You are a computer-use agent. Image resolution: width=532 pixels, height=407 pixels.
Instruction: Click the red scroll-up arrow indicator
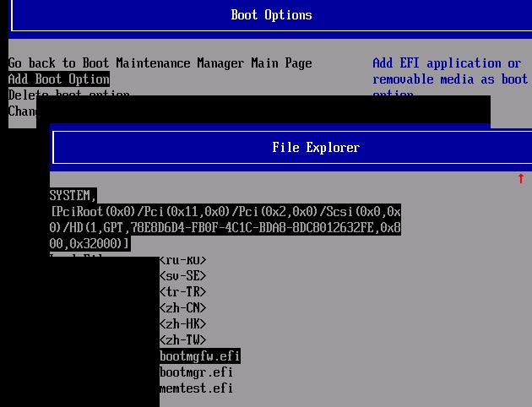pyautogui.click(x=520, y=178)
